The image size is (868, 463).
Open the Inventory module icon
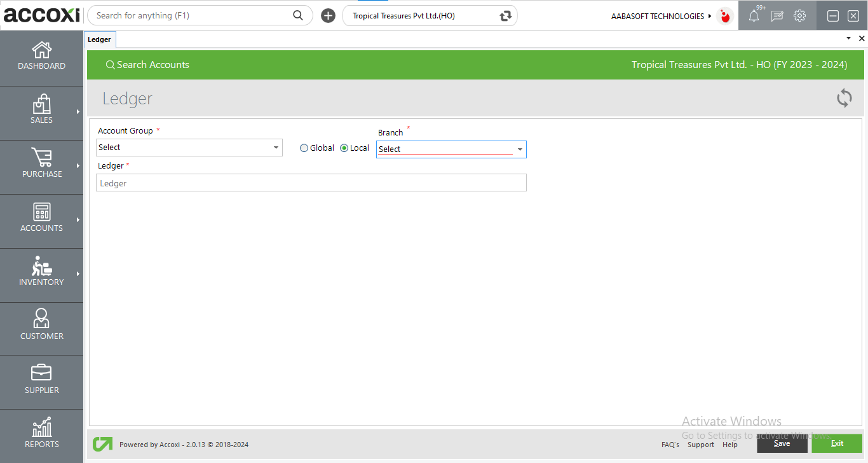tap(42, 266)
